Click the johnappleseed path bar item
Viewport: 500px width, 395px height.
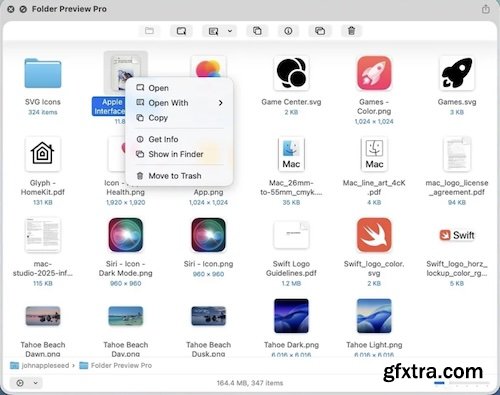pyautogui.click(x=40, y=365)
